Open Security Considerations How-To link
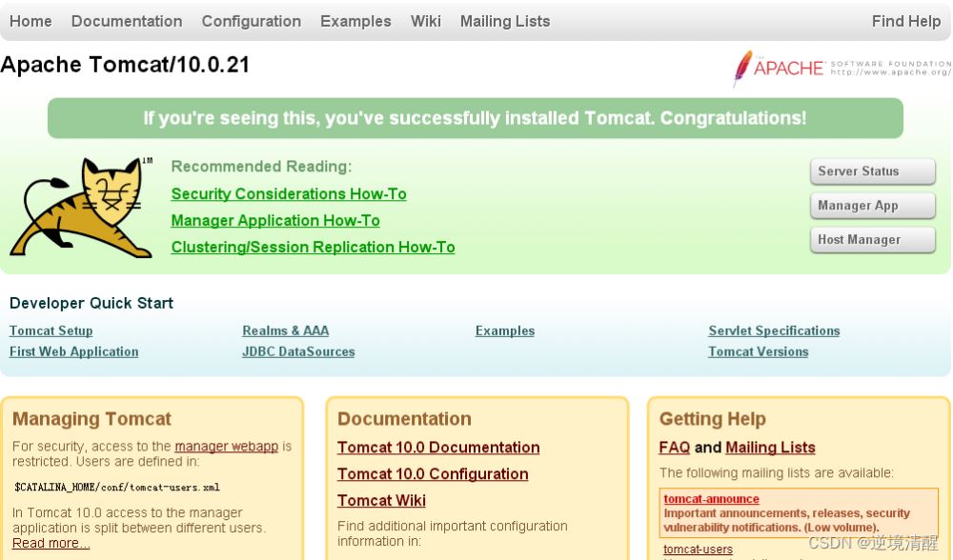Screen dimensions: 953x560 pos(289,193)
